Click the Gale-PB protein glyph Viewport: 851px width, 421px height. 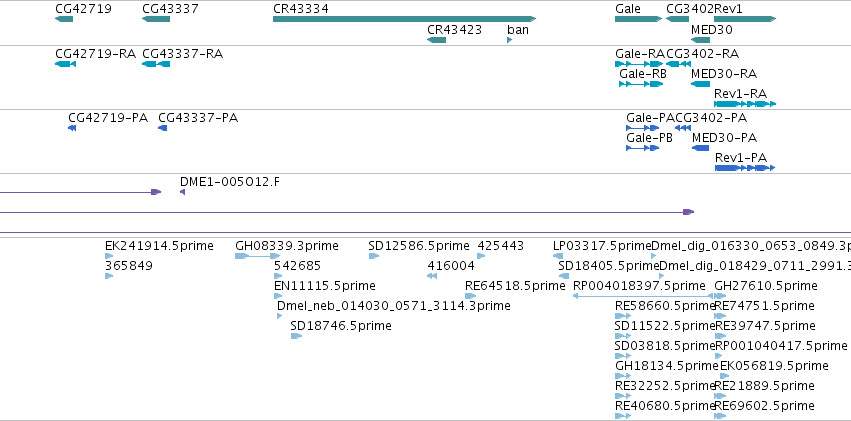[x=643, y=148]
